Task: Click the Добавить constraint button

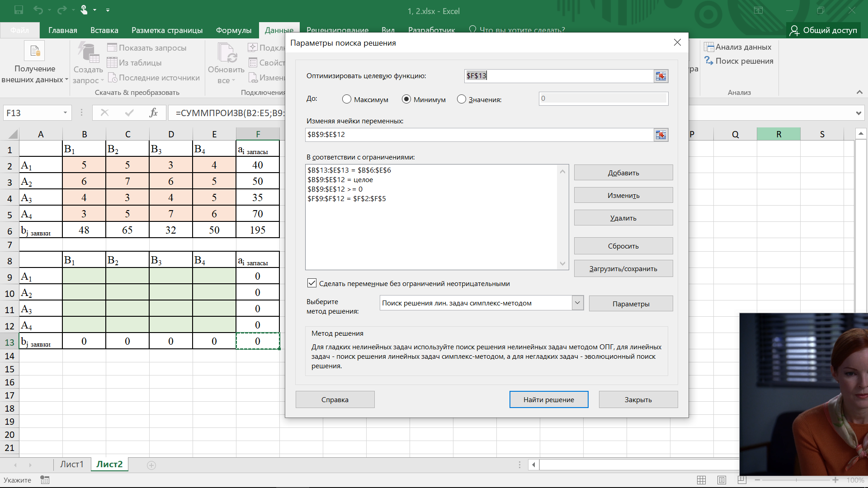Action: tap(623, 173)
